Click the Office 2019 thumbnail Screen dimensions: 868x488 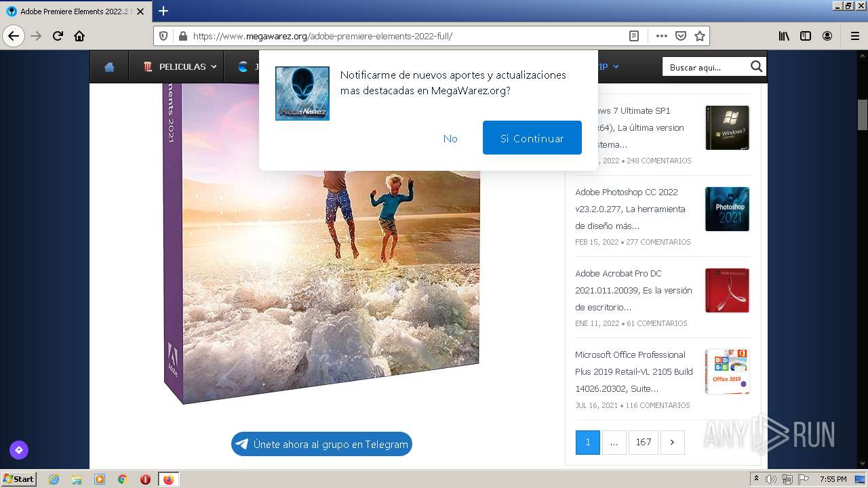727,371
